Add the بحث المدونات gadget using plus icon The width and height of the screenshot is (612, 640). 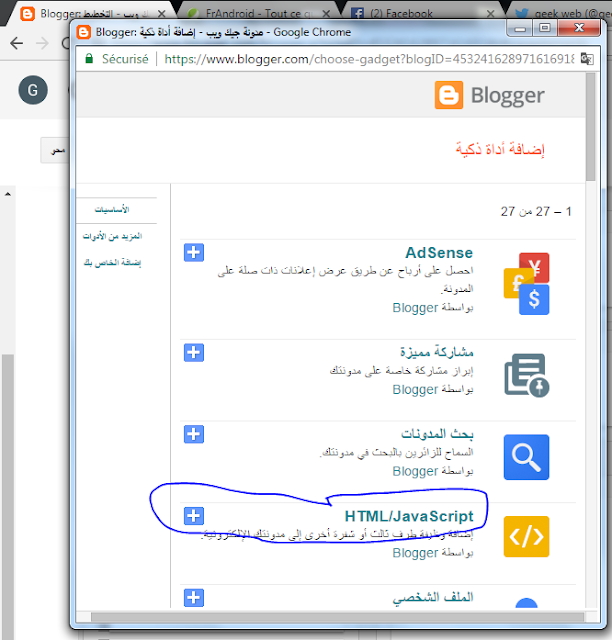194,434
